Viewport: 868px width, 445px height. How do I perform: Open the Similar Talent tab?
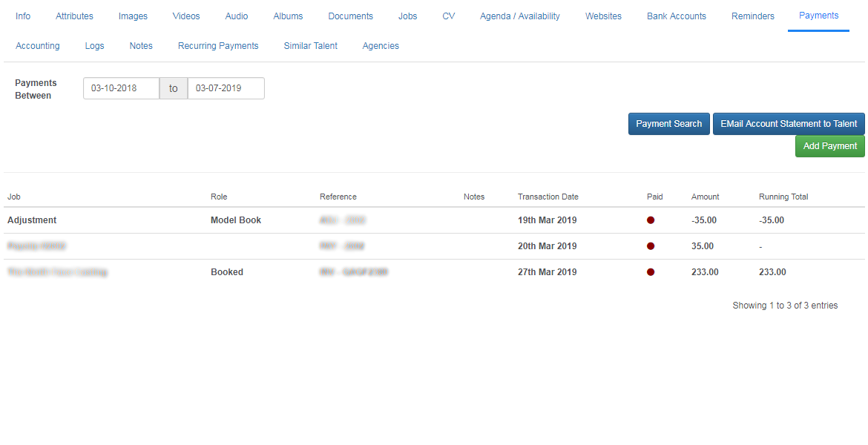pyautogui.click(x=310, y=46)
